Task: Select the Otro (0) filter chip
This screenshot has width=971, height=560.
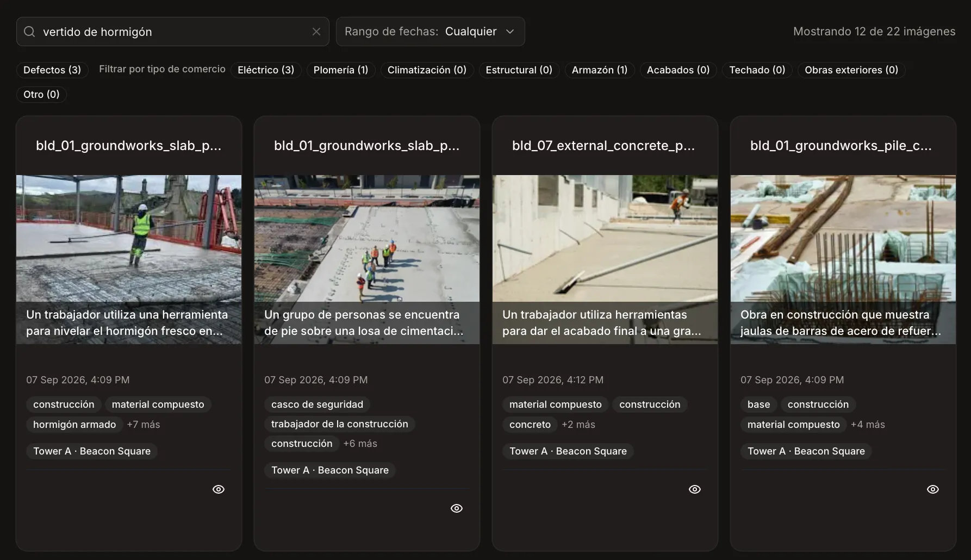Action: (x=41, y=95)
